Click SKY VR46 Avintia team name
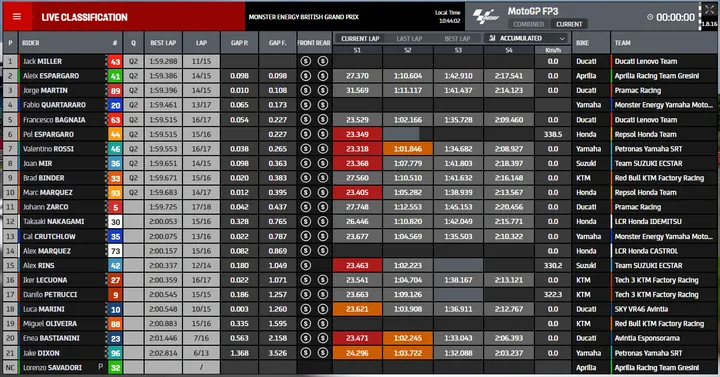 (641, 309)
